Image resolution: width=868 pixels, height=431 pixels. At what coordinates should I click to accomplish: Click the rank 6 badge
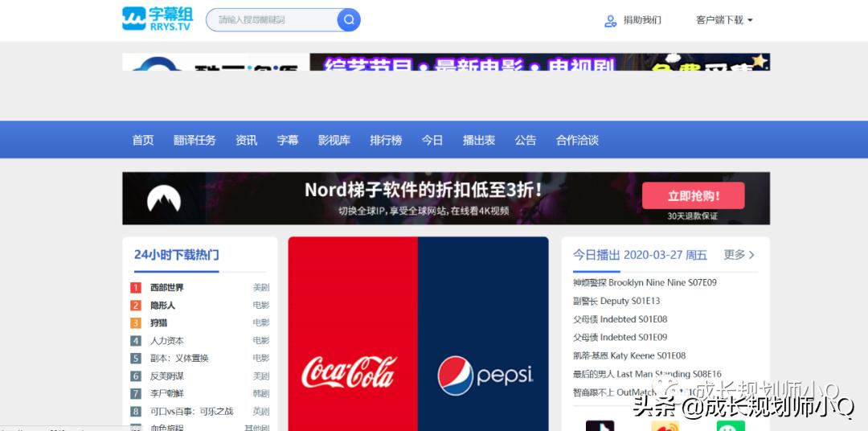click(136, 376)
